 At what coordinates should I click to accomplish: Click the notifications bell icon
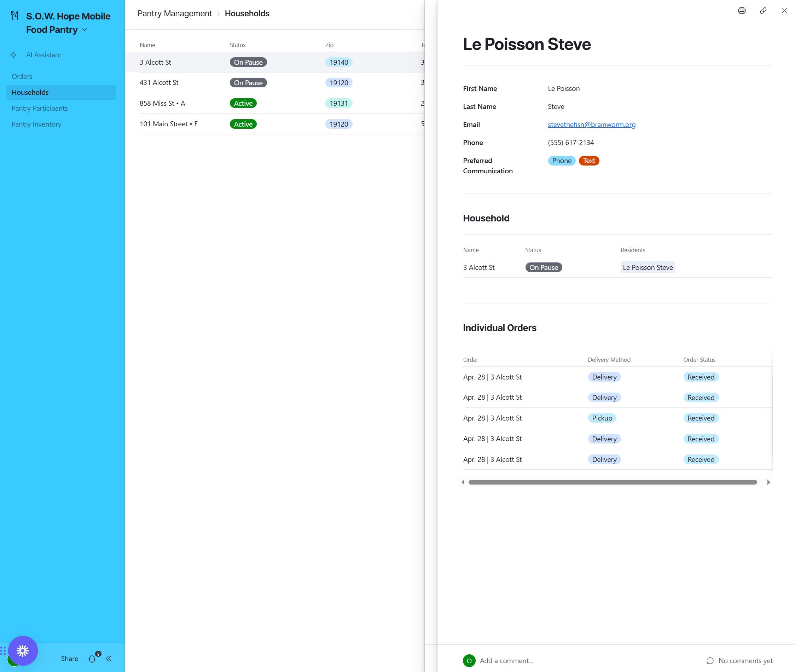tap(92, 659)
